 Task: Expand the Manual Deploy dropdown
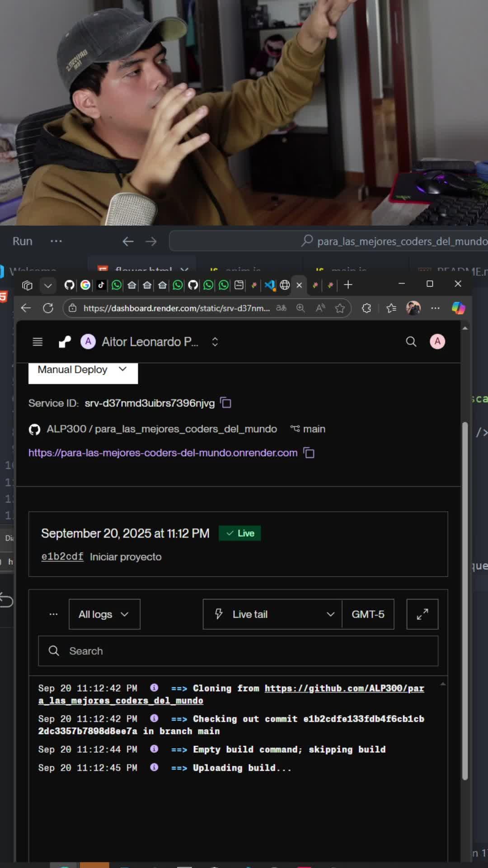point(83,371)
